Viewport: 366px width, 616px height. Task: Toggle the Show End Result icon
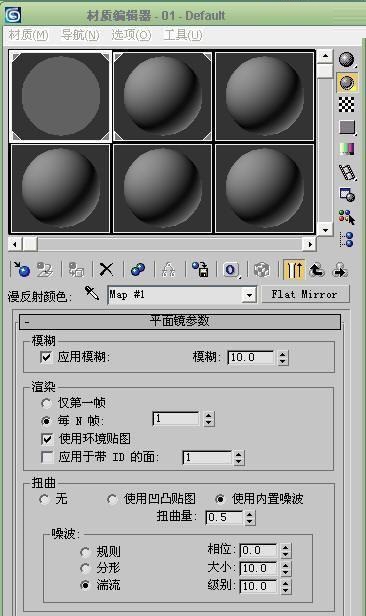[294, 270]
